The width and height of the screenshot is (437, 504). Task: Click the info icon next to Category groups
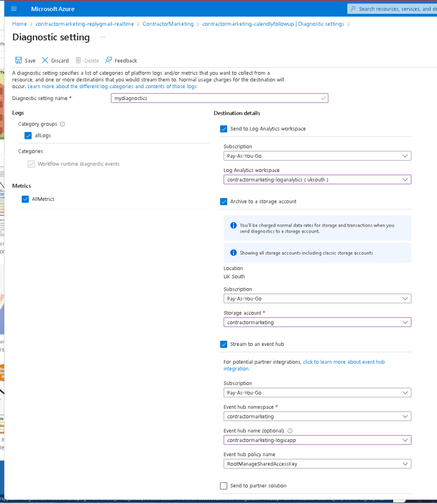[x=63, y=124]
